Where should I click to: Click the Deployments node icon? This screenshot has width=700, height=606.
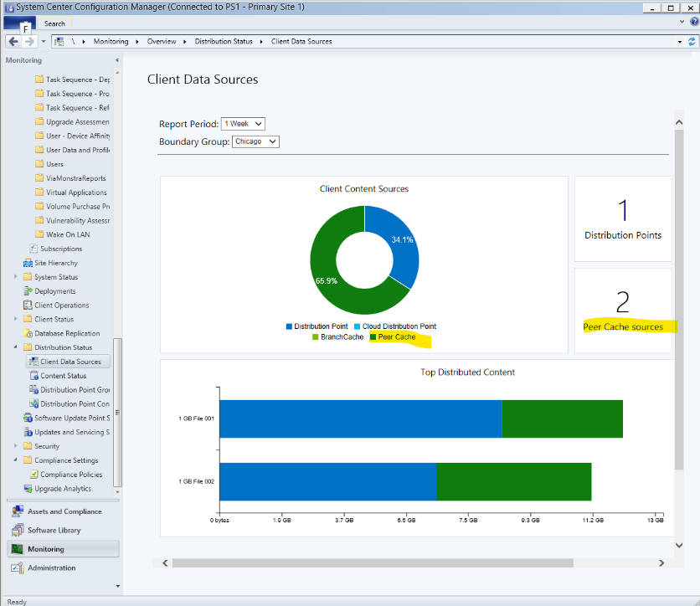(28, 291)
